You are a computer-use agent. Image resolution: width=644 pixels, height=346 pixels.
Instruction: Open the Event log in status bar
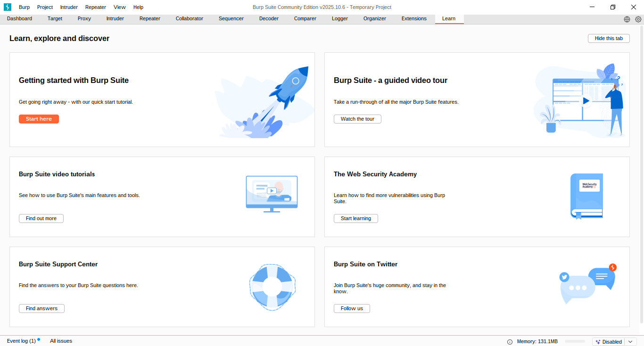point(21,341)
